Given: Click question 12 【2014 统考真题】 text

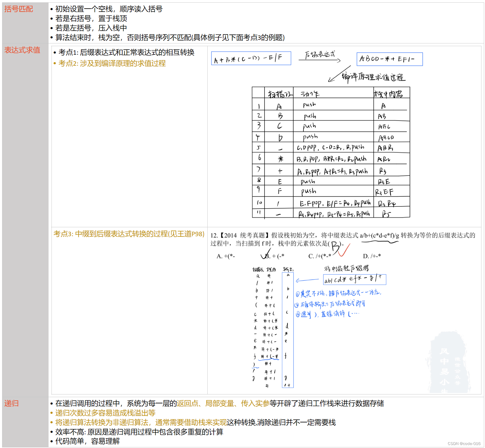Looking at the screenshot, I should click(x=343, y=239).
